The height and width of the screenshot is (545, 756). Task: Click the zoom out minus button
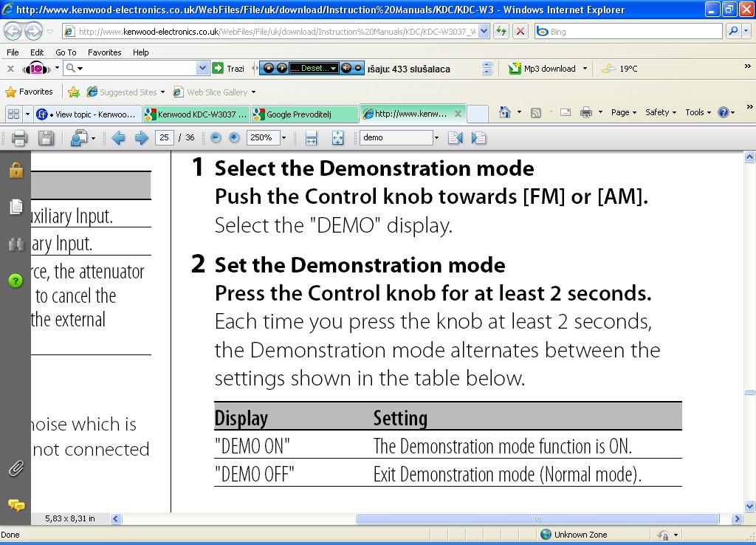tap(216, 137)
